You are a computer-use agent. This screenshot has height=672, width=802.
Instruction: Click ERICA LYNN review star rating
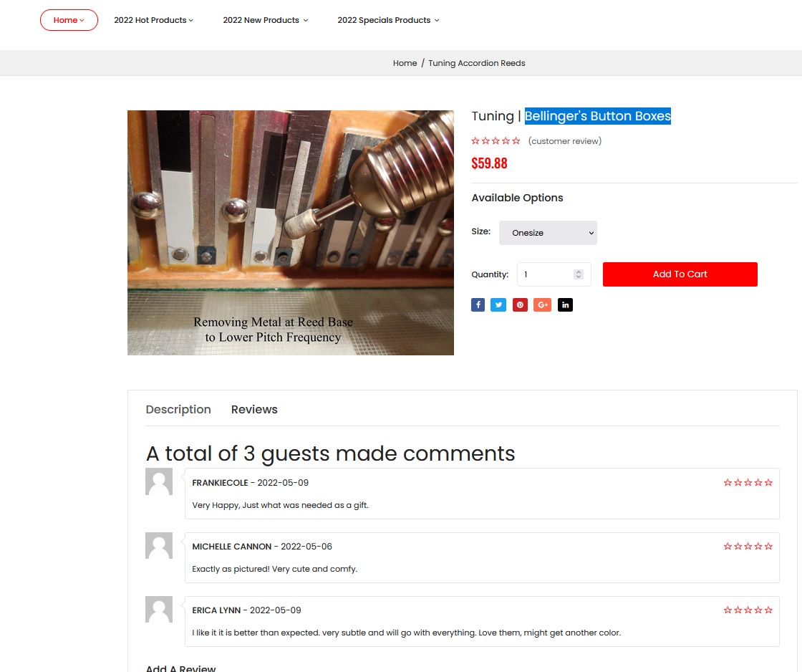tap(748, 610)
